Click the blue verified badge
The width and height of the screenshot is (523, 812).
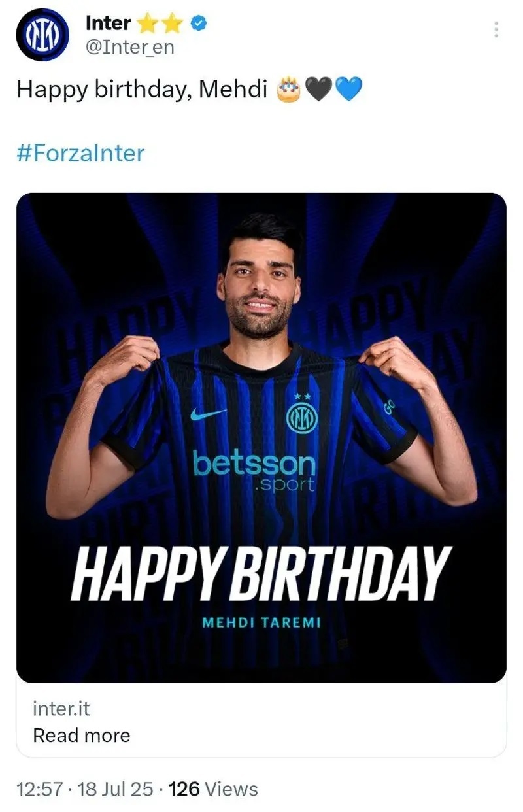[x=199, y=24]
